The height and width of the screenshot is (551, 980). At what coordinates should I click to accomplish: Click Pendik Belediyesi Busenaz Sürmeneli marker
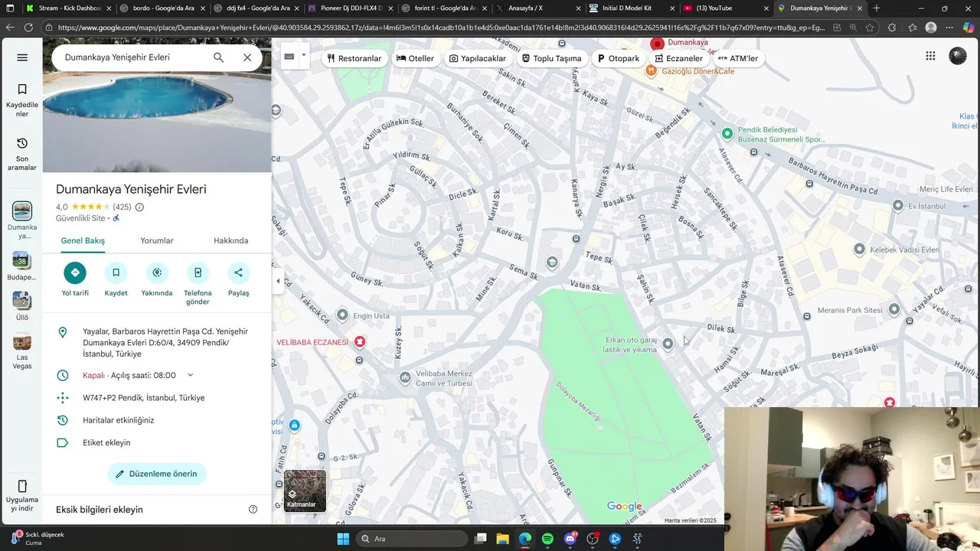click(x=727, y=134)
